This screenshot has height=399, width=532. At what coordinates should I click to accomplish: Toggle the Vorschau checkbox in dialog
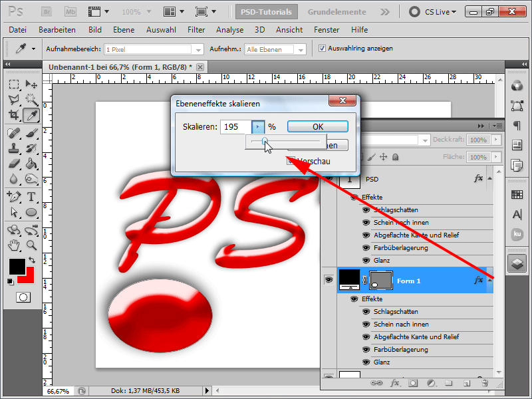click(x=291, y=161)
